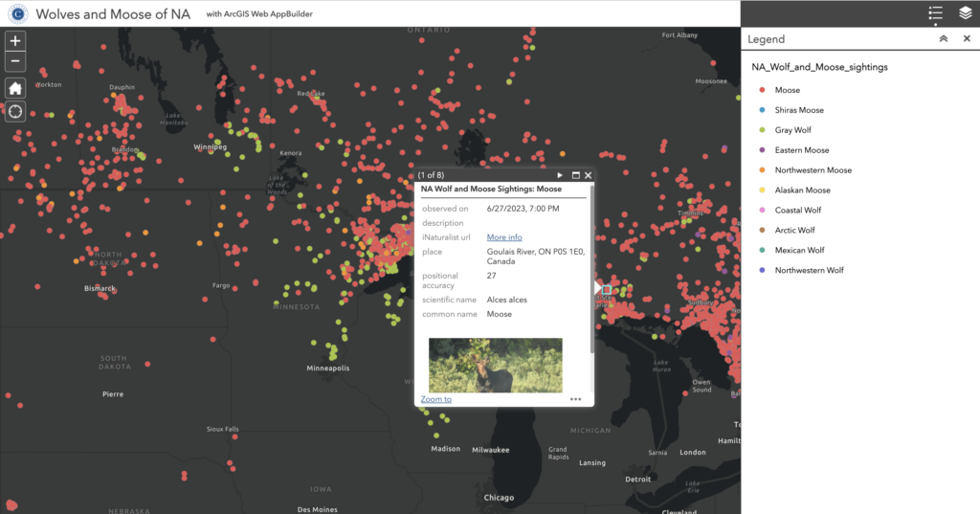Click Alaskan Moose legend entry
The width and height of the screenshot is (980, 514).
(803, 190)
